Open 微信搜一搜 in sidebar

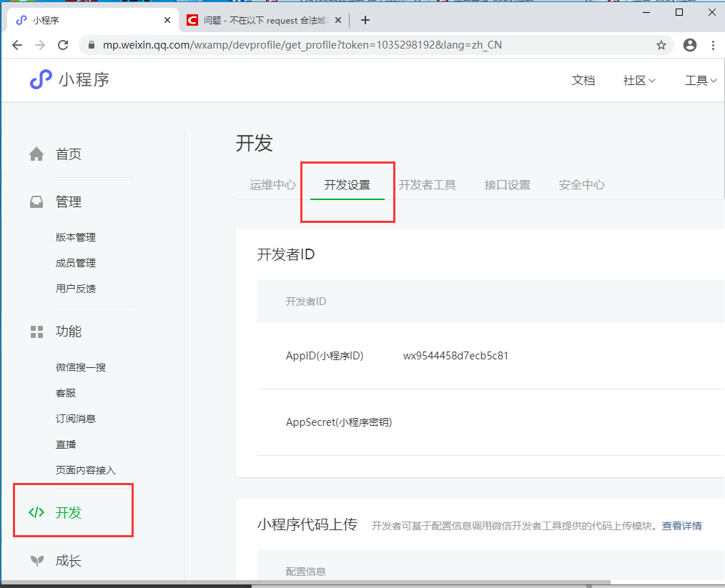[x=81, y=367]
